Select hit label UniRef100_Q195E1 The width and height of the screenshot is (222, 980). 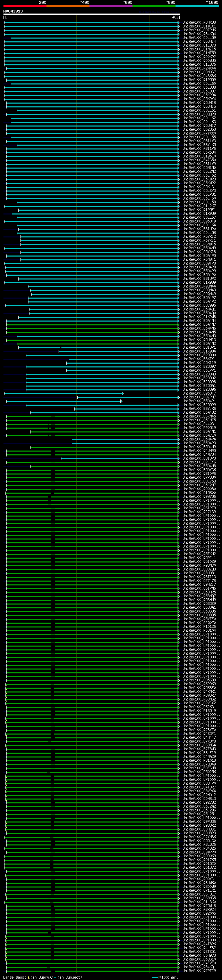click(x=199, y=210)
